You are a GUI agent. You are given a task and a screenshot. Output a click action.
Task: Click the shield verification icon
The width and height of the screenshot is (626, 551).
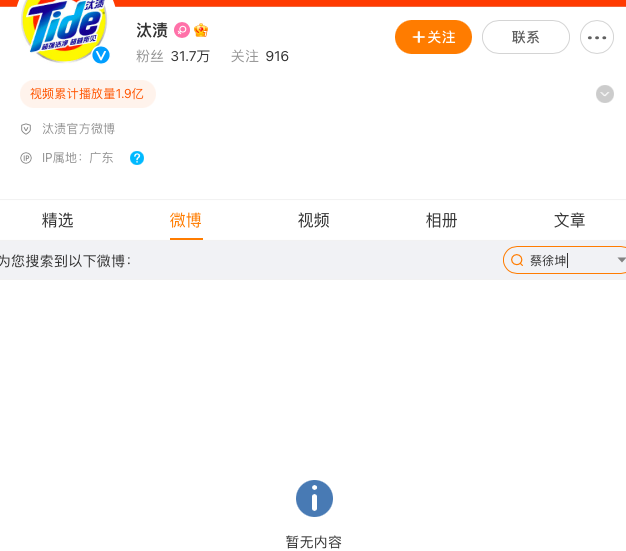click(x=26, y=129)
